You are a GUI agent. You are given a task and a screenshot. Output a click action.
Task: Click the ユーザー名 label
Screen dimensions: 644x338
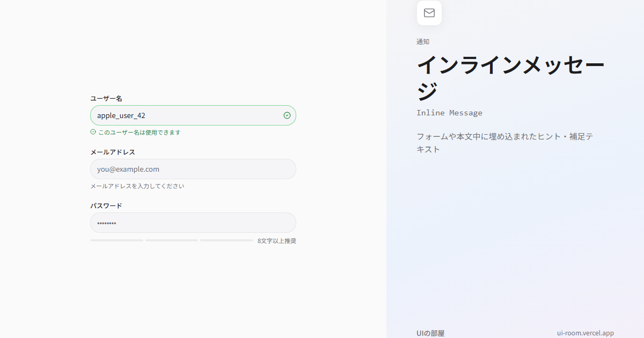pos(106,98)
